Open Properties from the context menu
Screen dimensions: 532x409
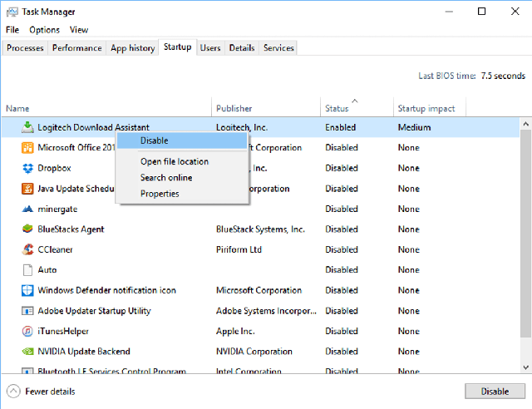pyautogui.click(x=159, y=194)
